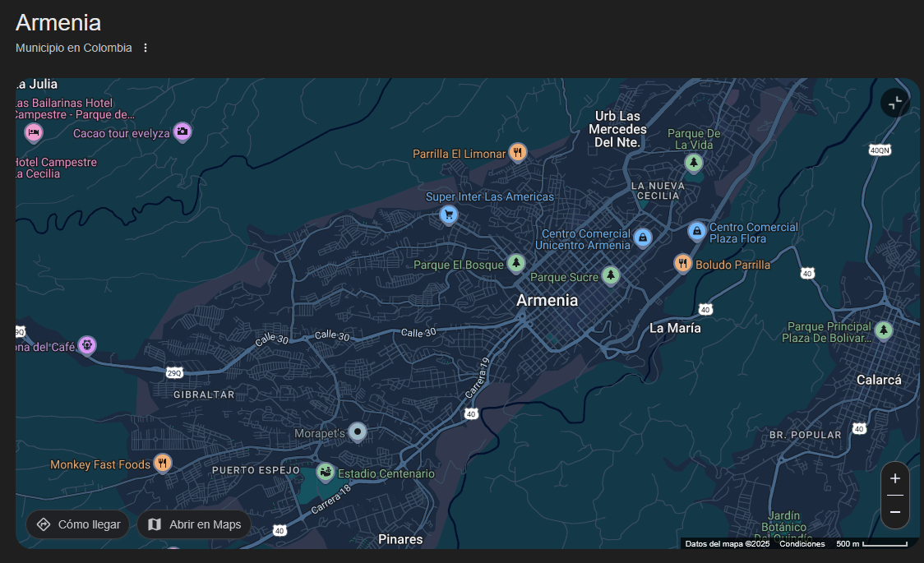
Task: Click the 'Municipio en Colombia' subtitle
Action: click(x=74, y=48)
